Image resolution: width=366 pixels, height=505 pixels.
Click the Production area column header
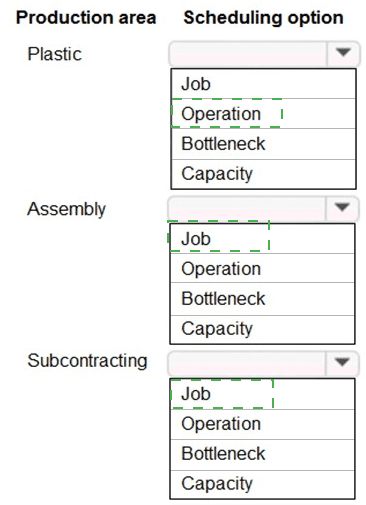click(x=86, y=18)
